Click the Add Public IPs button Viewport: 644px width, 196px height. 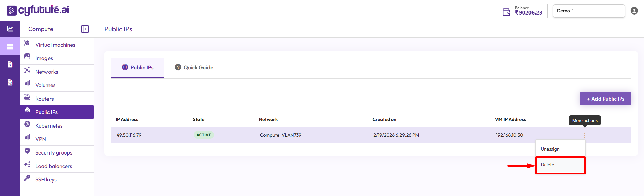[605, 99]
